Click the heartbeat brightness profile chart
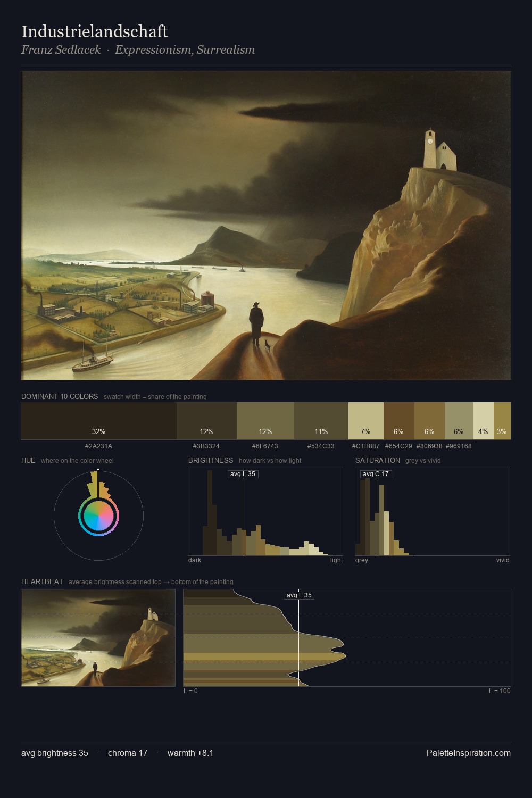Viewport: 532px width, 798px height. [x=347, y=638]
